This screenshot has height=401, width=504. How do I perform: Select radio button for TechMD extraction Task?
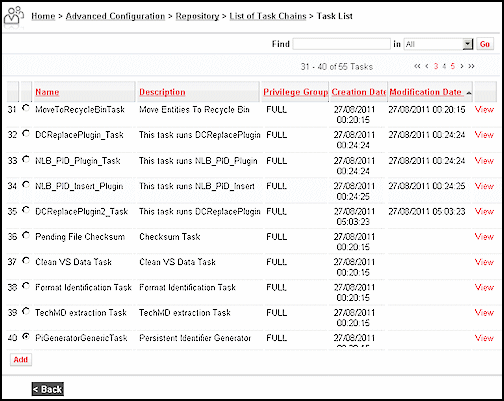(x=26, y=311)
